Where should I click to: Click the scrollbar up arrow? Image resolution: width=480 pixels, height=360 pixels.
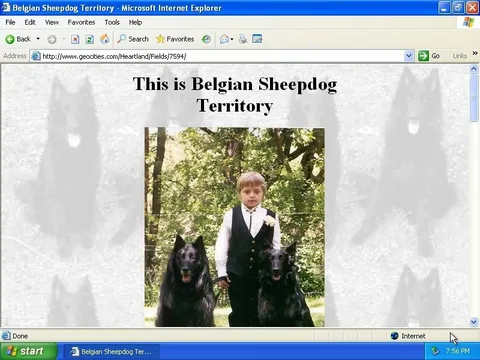[474, 69]
